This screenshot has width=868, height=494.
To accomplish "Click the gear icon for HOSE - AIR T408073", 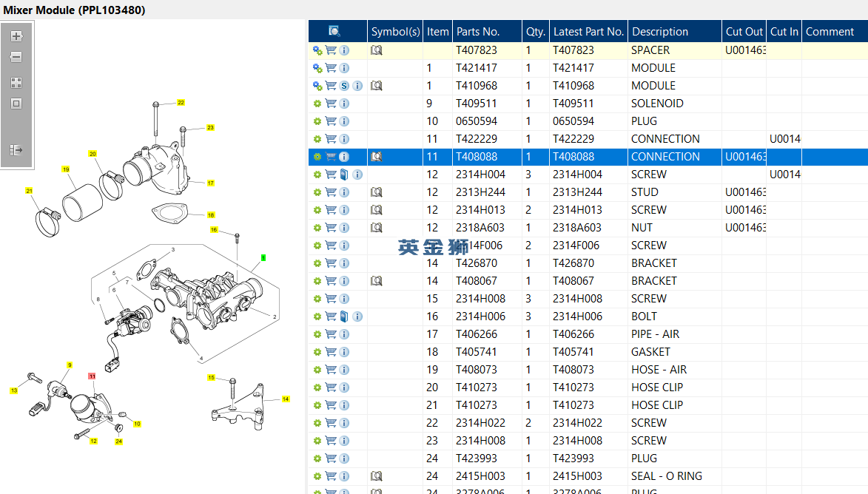I will point(317,370).
